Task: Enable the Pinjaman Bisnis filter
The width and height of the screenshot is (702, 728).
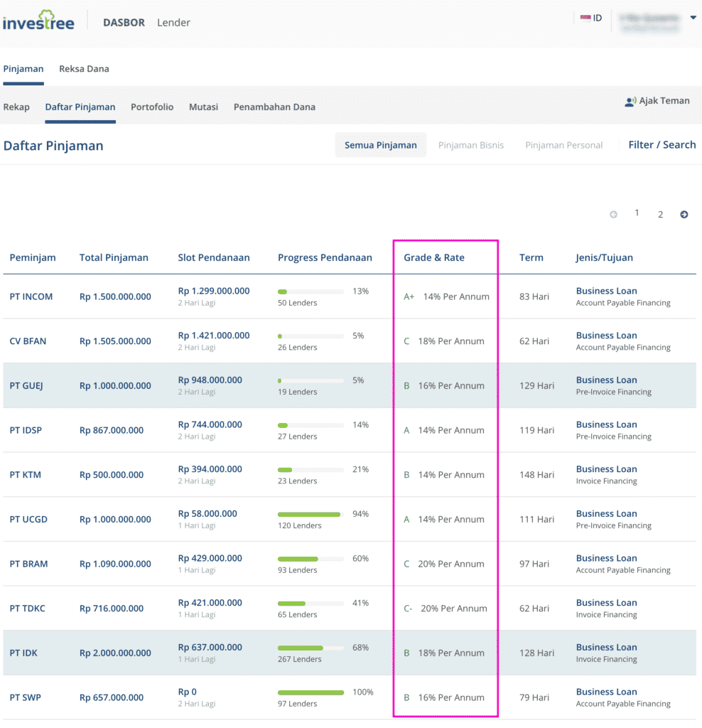Action: point(471,144)
